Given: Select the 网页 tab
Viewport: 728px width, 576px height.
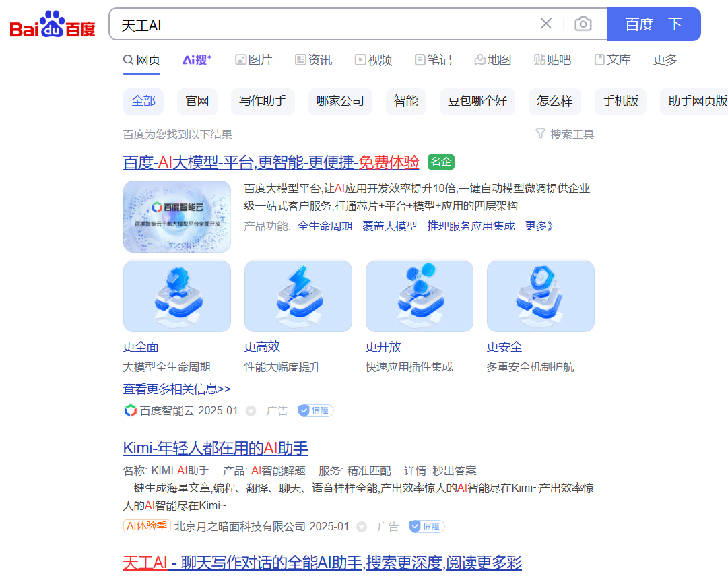Looking at the screenshot, I should point(141,60).
